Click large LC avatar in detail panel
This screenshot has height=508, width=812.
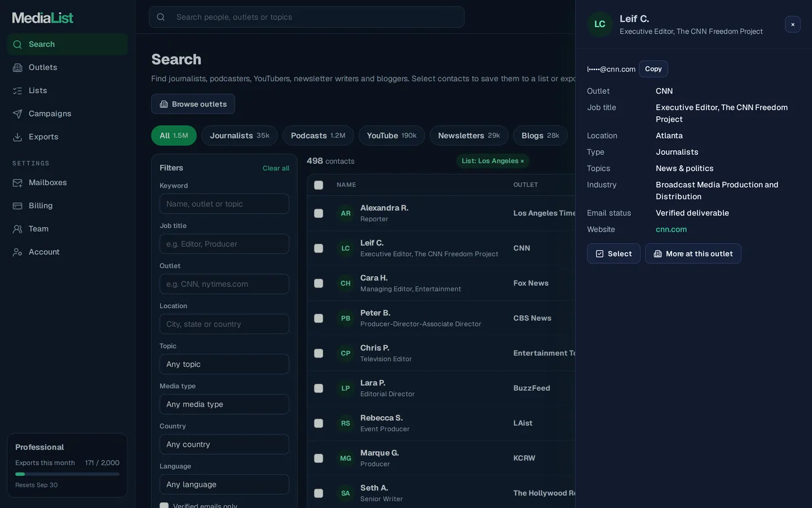[600, 24]
